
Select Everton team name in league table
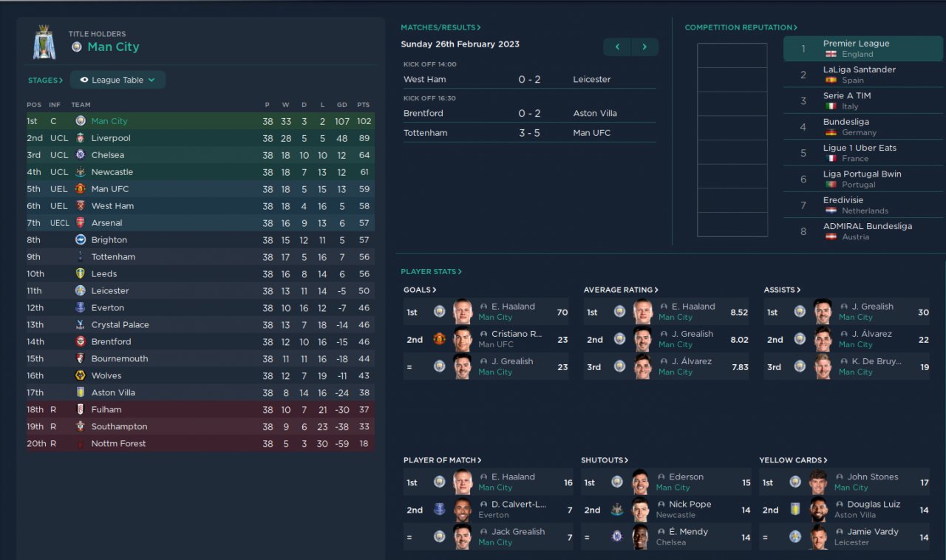pos(108,308)
